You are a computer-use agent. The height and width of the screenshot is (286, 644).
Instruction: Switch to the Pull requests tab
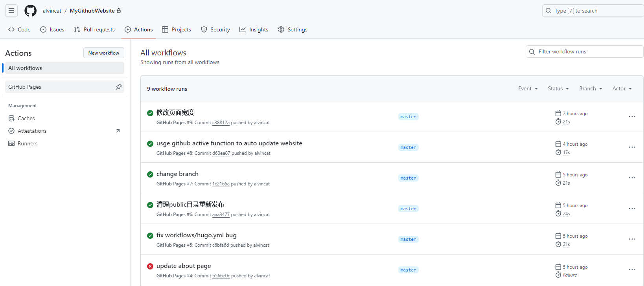pos(94,29)
